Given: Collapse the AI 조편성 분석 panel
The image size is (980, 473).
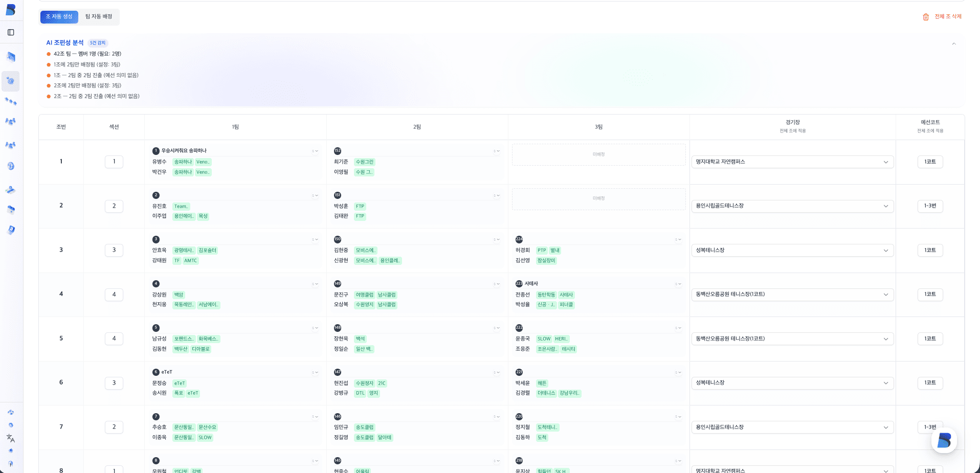Looking at the screenshot, I should click(x=953, y=44).
